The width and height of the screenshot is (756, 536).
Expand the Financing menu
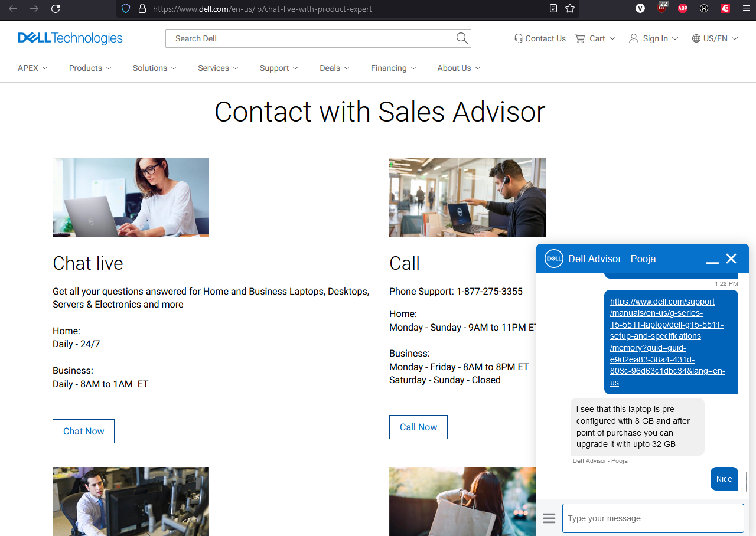point(394,68)
